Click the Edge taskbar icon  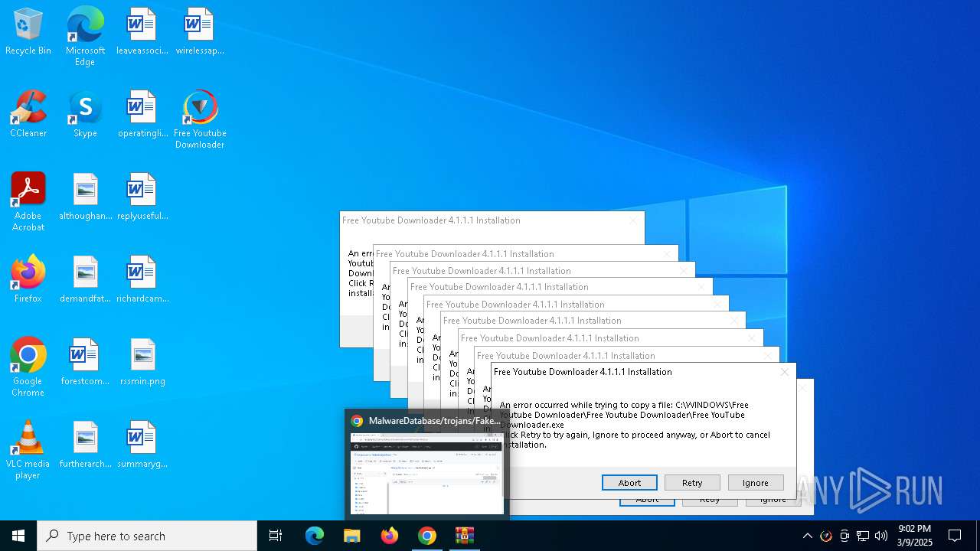(315, 536)
